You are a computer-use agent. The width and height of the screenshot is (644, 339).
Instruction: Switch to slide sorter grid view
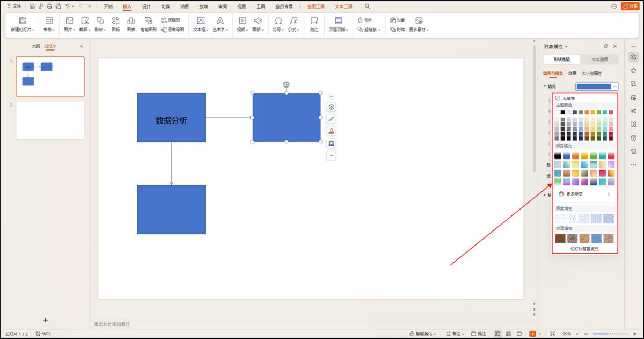508,334
